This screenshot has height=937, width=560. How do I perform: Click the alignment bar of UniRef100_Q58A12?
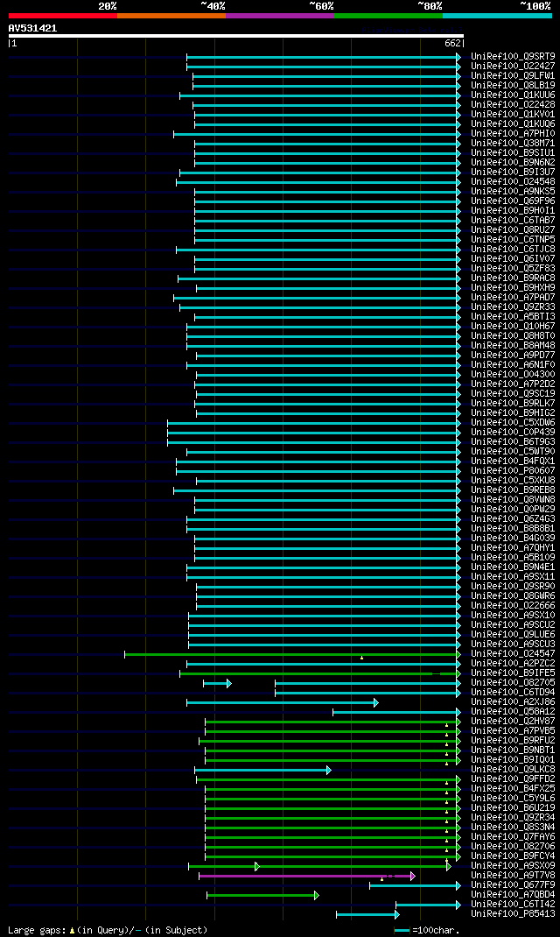395,712
